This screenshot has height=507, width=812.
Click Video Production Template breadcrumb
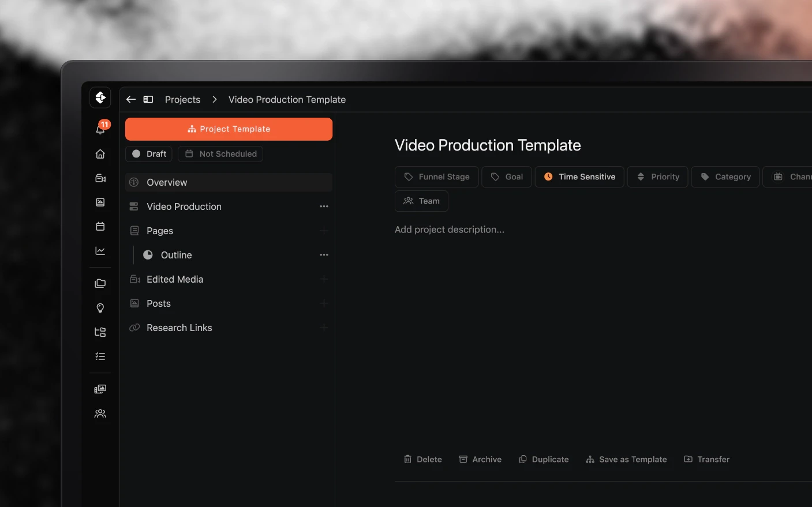287,100
